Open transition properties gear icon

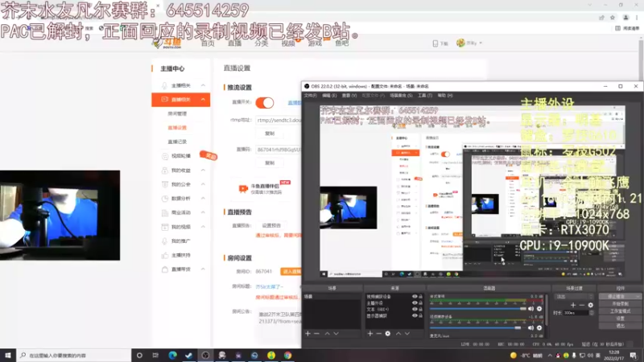(x=591, y=305)
